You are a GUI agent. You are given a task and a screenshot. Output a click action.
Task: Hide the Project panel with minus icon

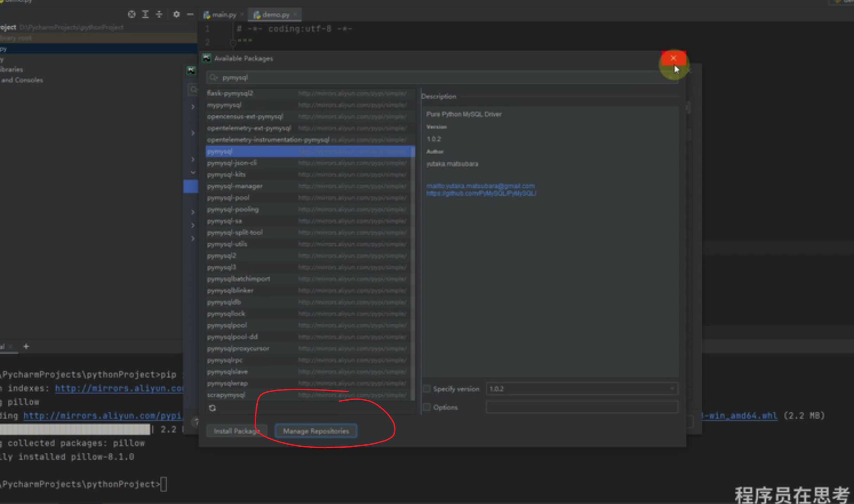(x=190, y=14)
